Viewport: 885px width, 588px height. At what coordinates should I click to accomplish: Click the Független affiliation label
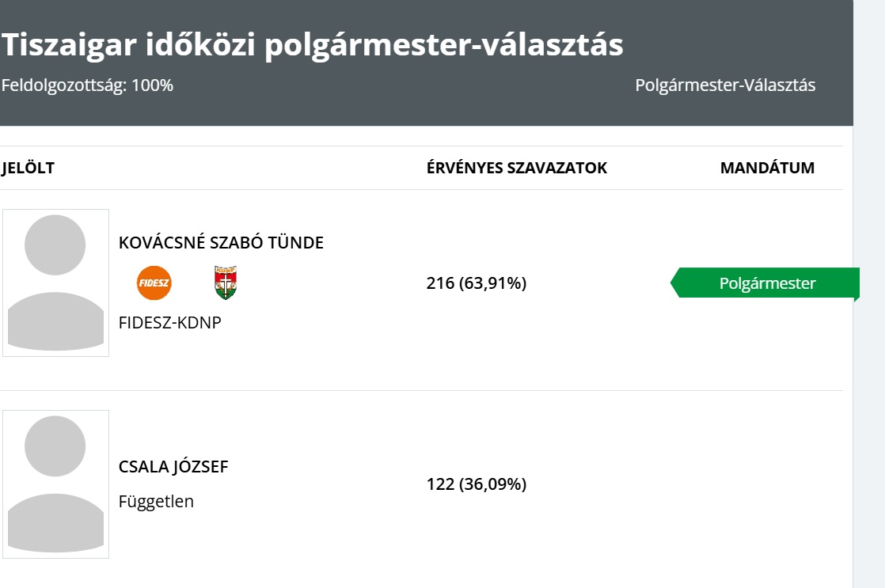tap(157, 501)
